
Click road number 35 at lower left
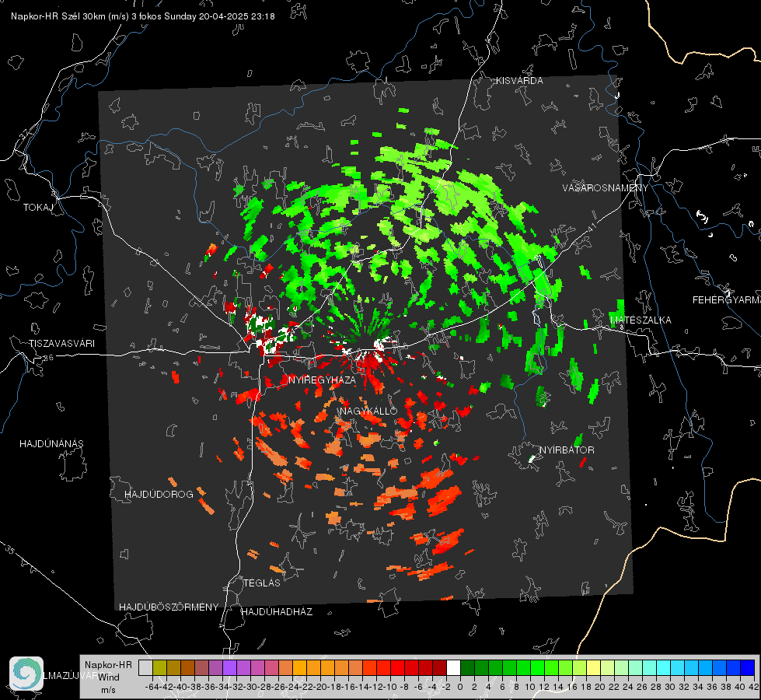tap(10, 549)
